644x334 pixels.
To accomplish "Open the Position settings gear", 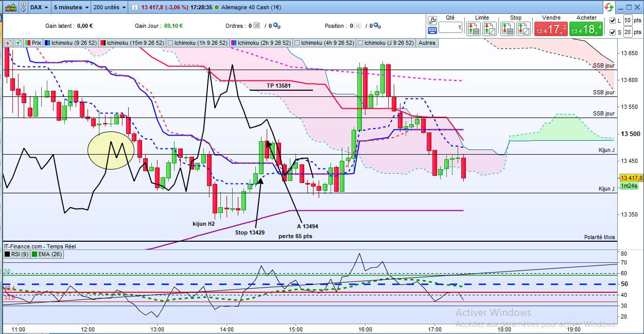I will [x=376, y=26].
